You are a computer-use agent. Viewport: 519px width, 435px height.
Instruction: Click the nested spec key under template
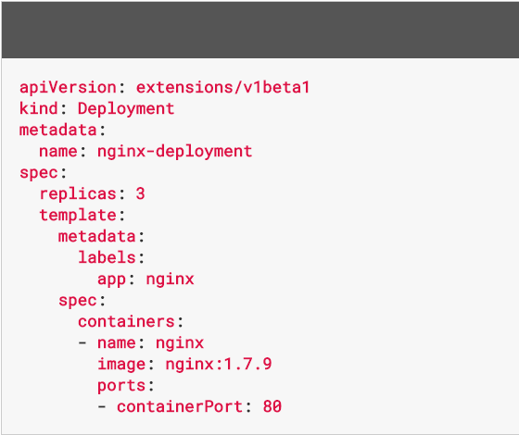tap(78, 301)
